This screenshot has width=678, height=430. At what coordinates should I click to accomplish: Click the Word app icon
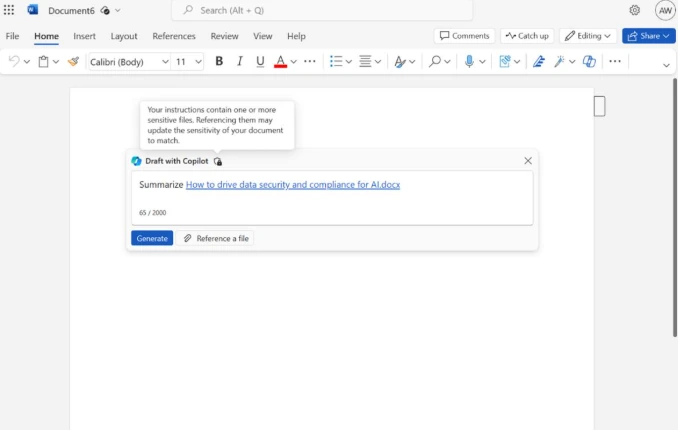(x=32, y=10)
